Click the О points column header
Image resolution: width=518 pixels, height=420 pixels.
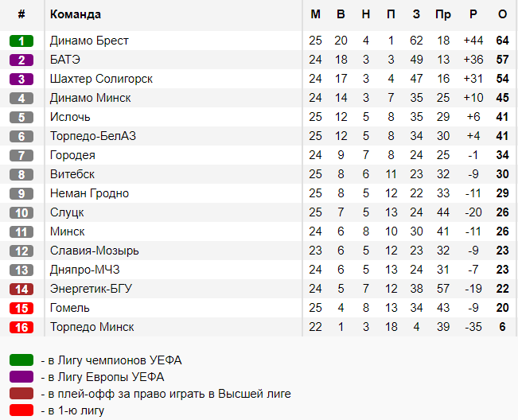point(502,14)
